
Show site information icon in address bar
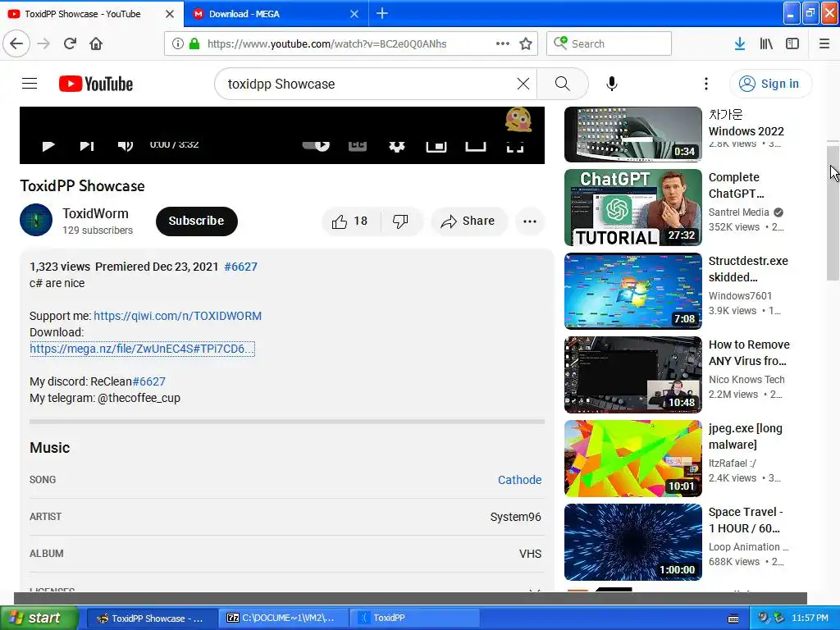(178, 43)
